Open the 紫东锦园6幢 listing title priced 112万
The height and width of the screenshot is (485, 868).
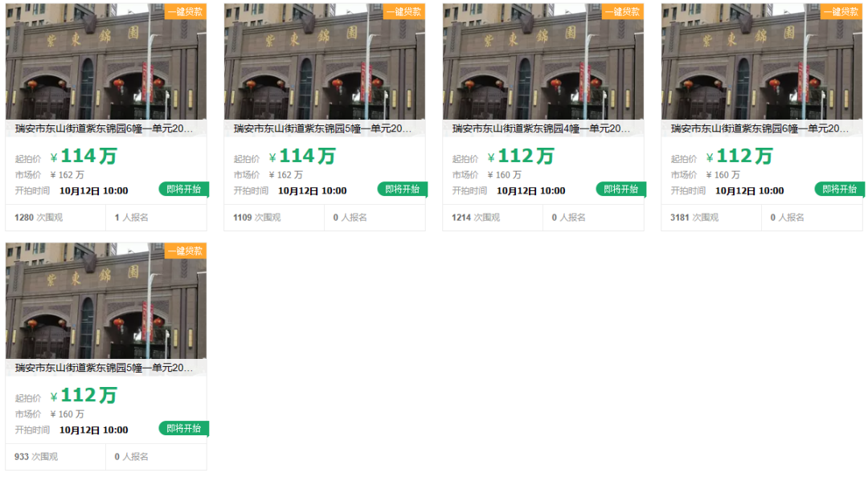[760, 128]
